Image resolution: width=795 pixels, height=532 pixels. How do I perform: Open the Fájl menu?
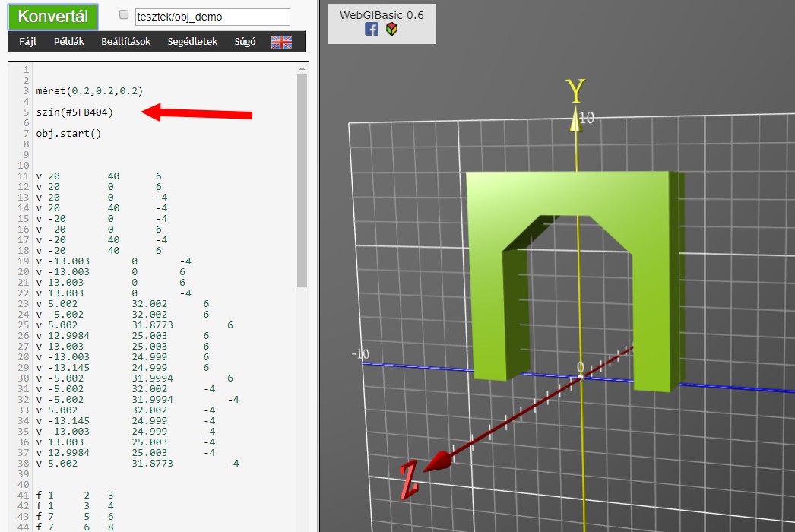click(27, 42)
